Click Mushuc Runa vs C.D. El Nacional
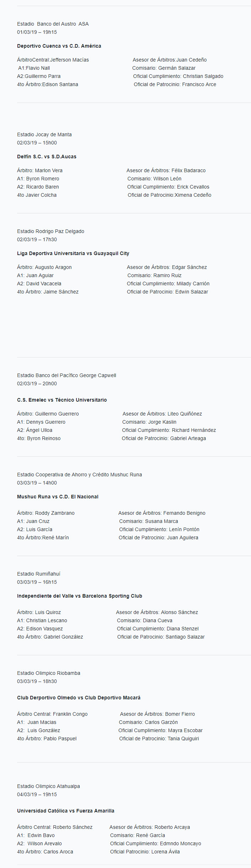This screenshot has width=251, height=868. 58,497
